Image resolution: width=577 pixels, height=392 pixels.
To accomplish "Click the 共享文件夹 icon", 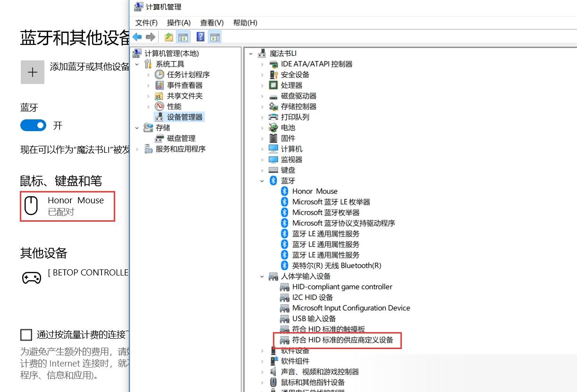I will (160, 96).
